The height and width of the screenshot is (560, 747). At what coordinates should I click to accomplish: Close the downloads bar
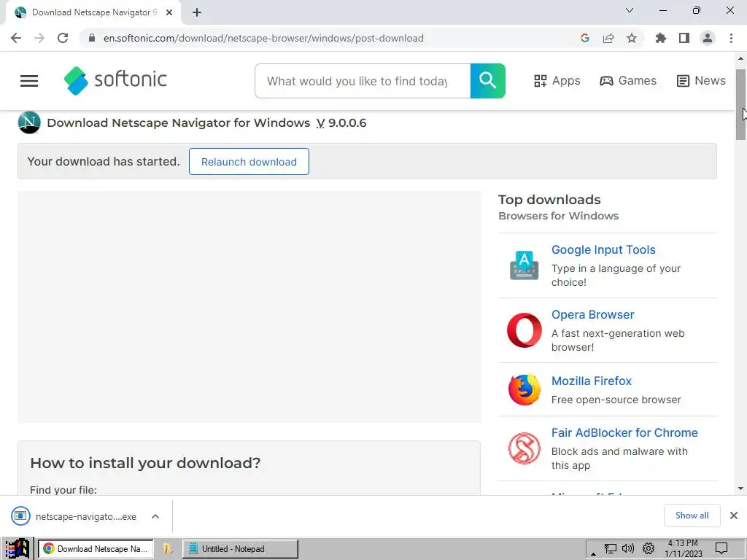pyautogui.click(x=734, y=516)
